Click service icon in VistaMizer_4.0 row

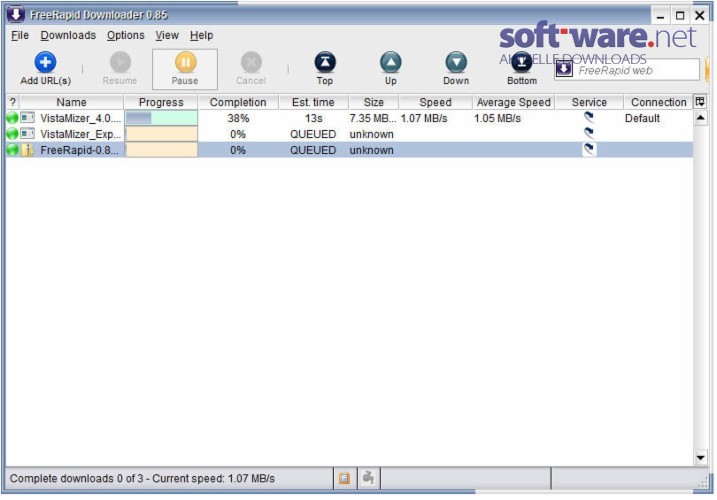[589, 118]
